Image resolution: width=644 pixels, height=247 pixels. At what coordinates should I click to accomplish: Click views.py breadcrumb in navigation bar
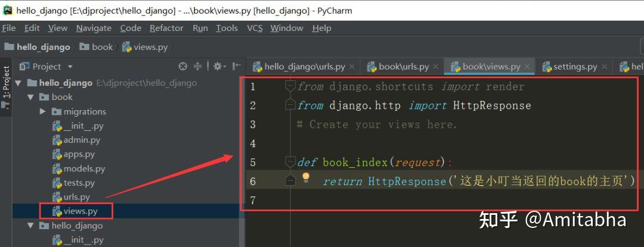[x=145, y=47]
